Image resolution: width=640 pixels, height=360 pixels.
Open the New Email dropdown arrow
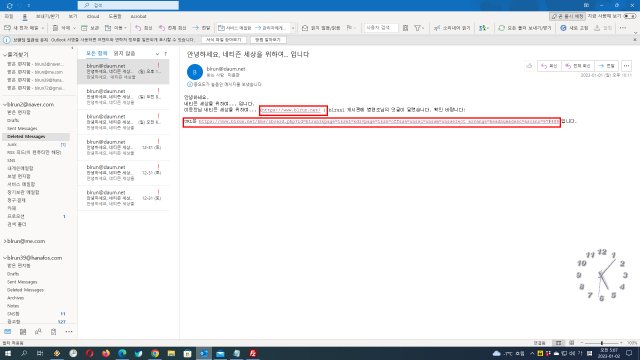(x=42, y=28)
